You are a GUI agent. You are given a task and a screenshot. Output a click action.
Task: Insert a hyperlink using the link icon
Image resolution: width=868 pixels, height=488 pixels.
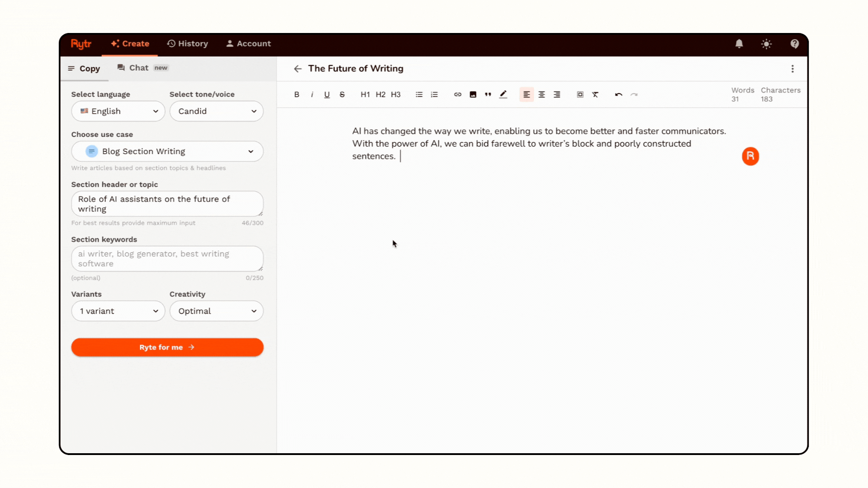click(458, 94)
